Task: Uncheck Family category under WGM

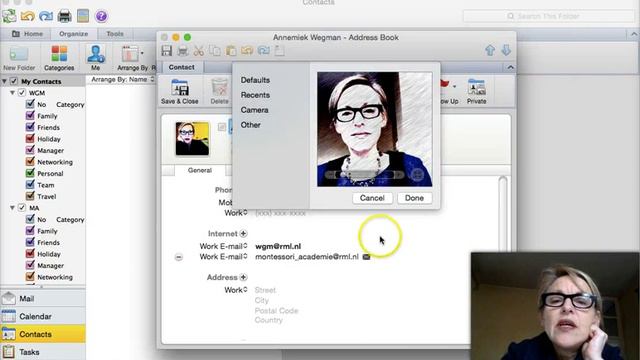Action: pyautogui.click(x=30, y=116)
